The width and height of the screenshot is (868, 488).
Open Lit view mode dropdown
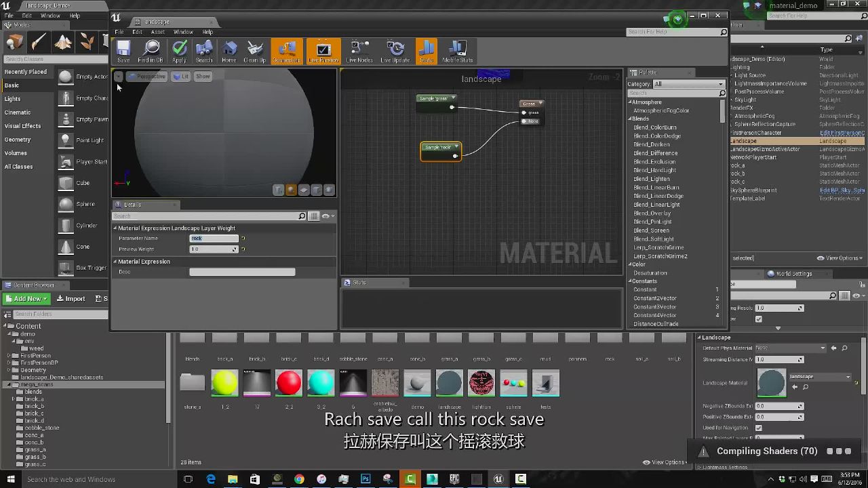(x=181, y=77)
